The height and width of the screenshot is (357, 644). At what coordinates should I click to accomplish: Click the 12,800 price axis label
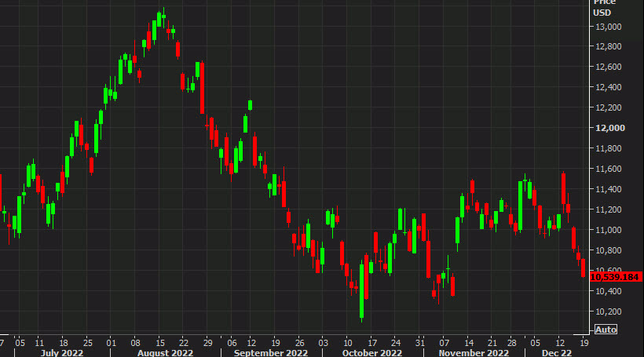[x=609, y=46]
